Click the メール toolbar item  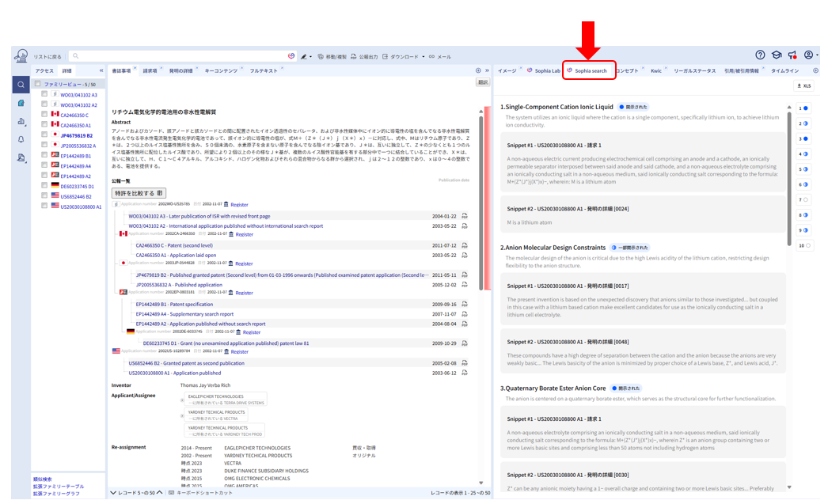tap(440, 56)
